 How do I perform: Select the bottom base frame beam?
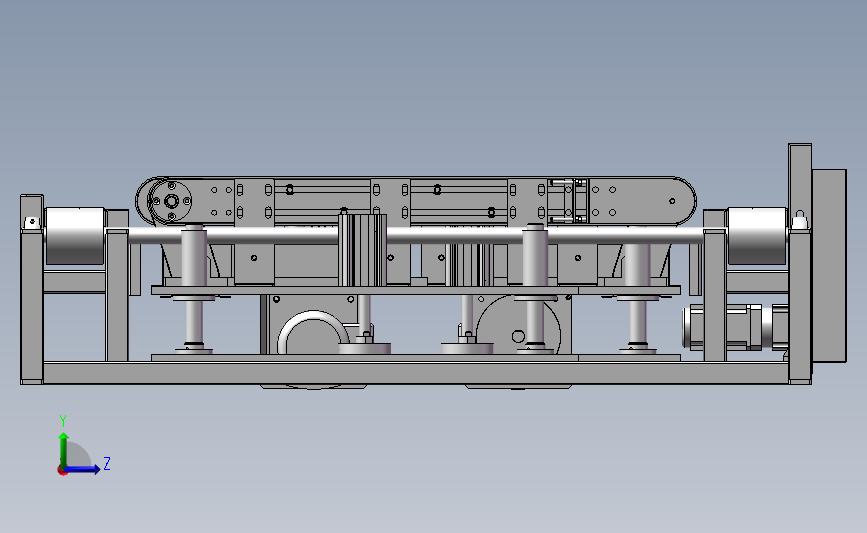click(416, 373)
